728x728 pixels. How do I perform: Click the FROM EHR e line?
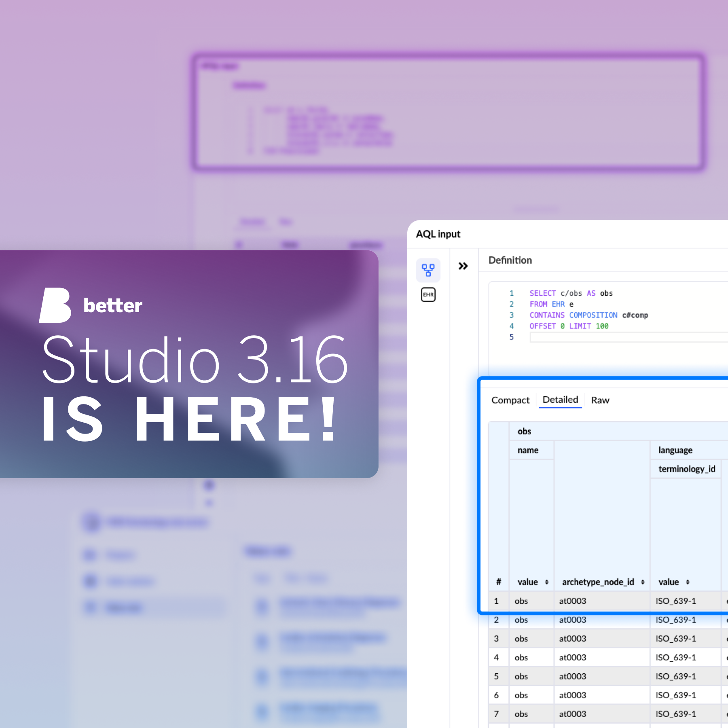pyautogui.click(x=551, y=304)
